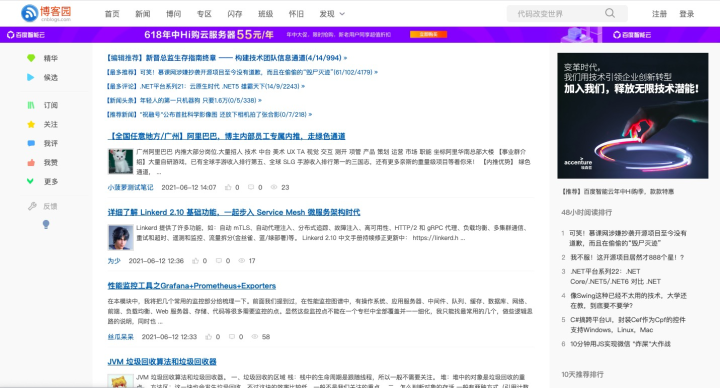Open the 专区 nav item
720x388 pixels.
[204, 14]
